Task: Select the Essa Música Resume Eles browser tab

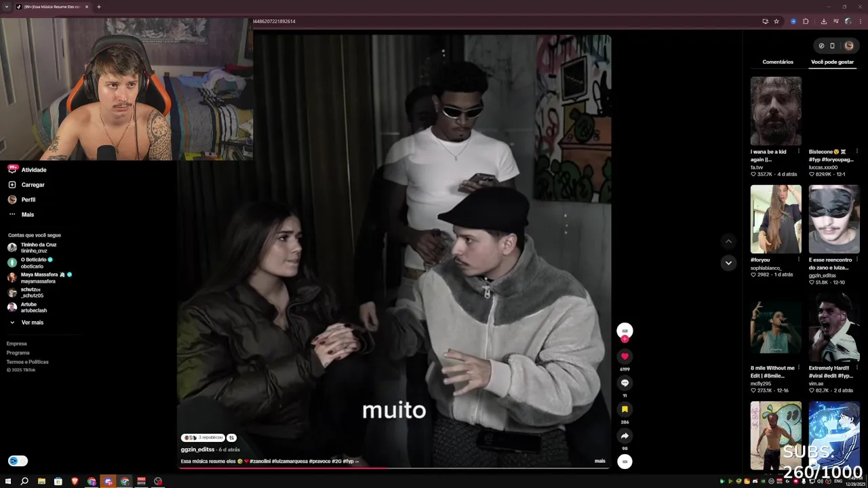Action: [52, 7]
